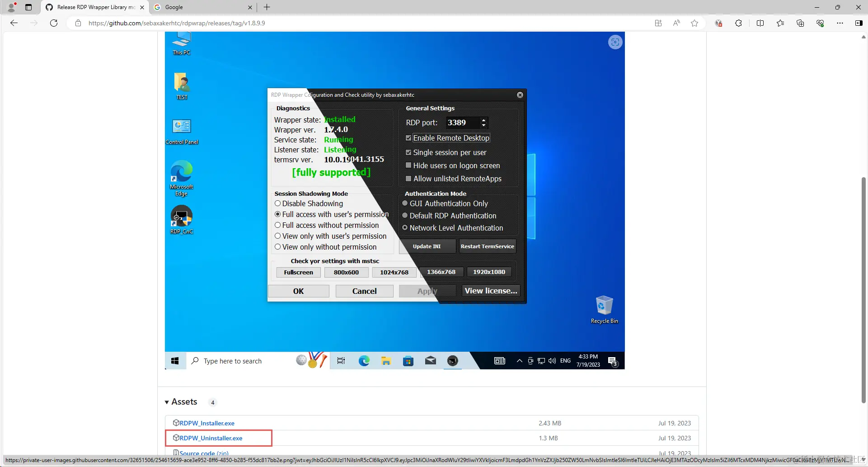Screen dimensions: 868x467
Task: Add this page to favorites with the star
Action: tap(694, 23)
